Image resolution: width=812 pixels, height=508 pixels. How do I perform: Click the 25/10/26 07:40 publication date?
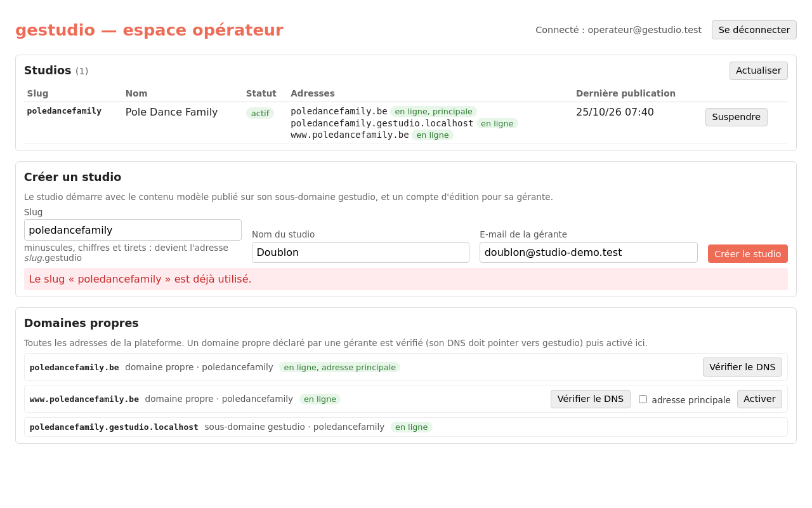[615, 112]
